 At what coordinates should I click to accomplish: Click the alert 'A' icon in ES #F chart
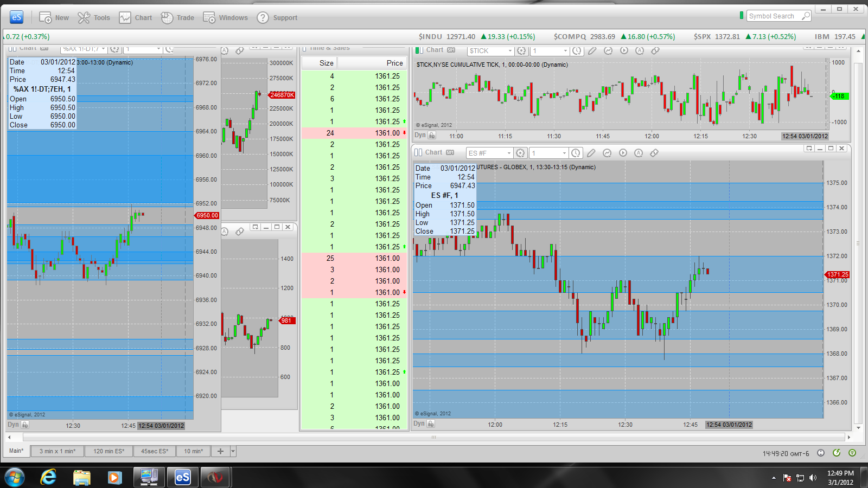pos(639,153)
